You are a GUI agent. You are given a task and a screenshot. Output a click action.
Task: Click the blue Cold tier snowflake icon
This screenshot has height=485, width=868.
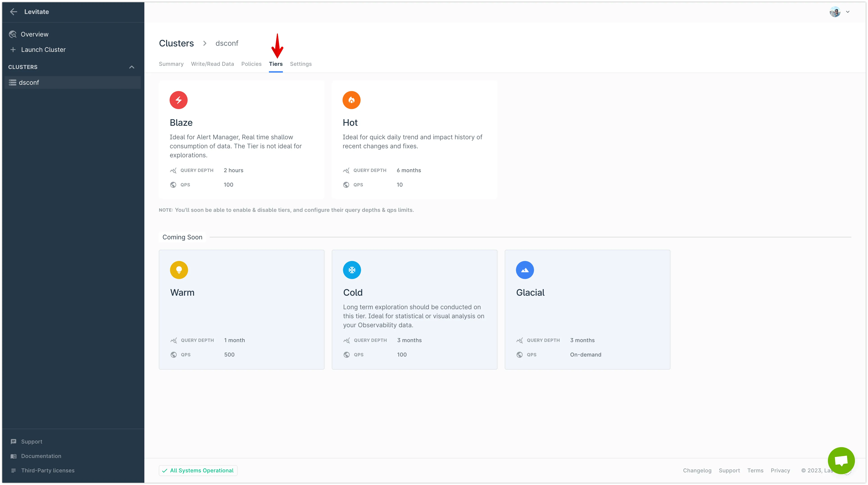tap(352, 270)
